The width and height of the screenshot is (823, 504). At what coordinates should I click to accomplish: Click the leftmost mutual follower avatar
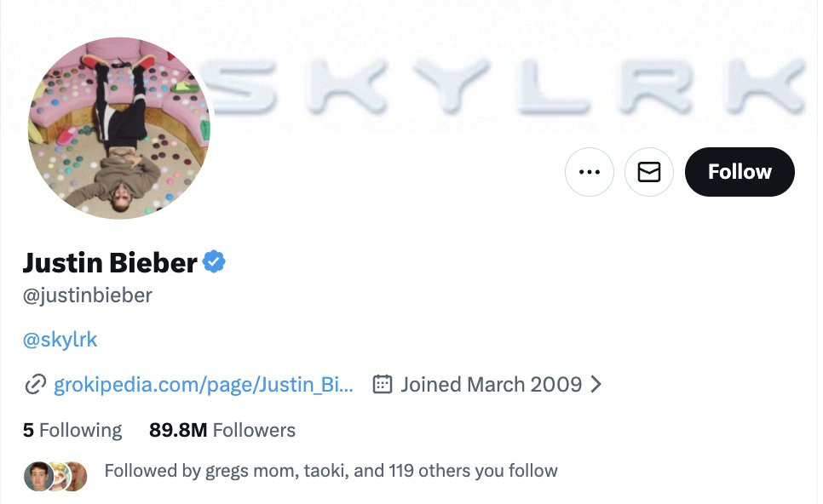coord(37,475)
